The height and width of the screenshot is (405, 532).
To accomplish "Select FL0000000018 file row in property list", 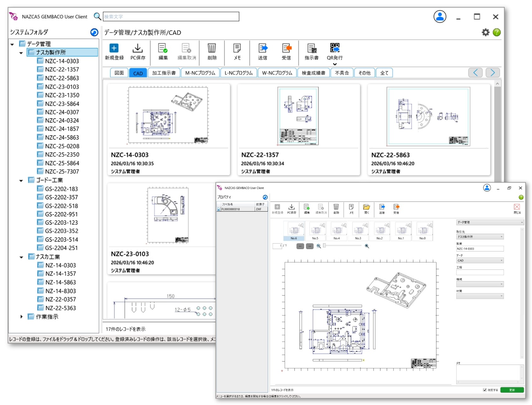I will tap(242, 209).
